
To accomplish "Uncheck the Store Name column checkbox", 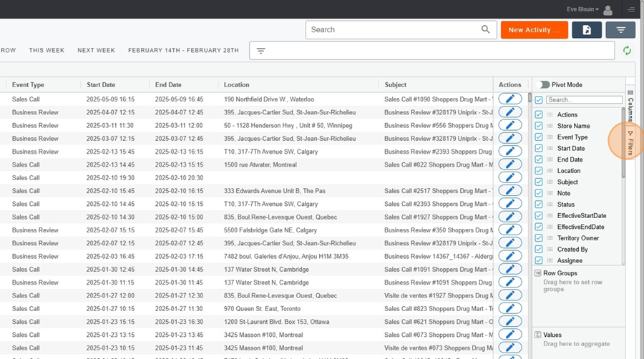I will (539, 126).
